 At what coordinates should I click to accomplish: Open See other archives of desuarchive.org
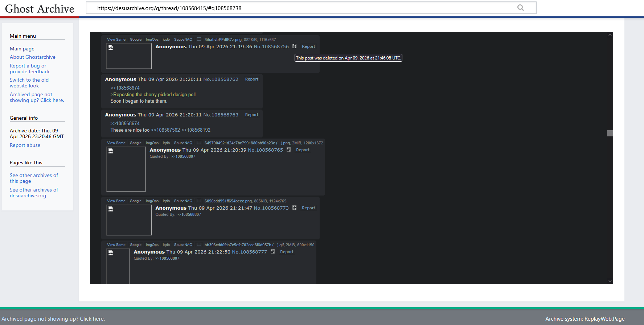click(34, 193)
